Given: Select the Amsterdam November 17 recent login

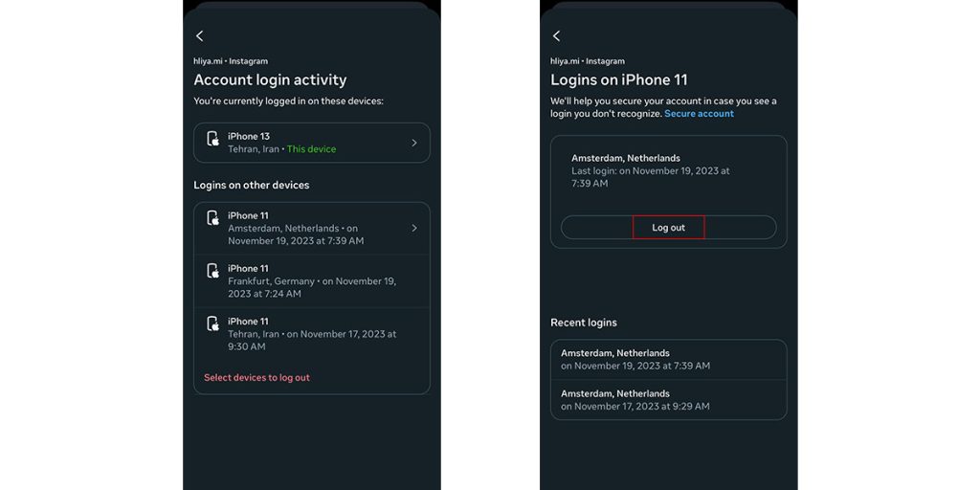Looking at the screenshot, I should [669, 400].
